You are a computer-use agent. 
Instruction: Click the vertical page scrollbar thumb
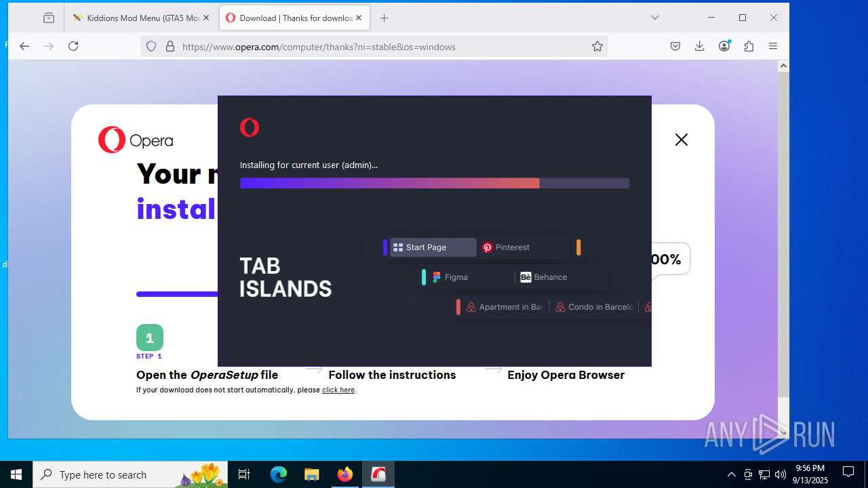783,235
